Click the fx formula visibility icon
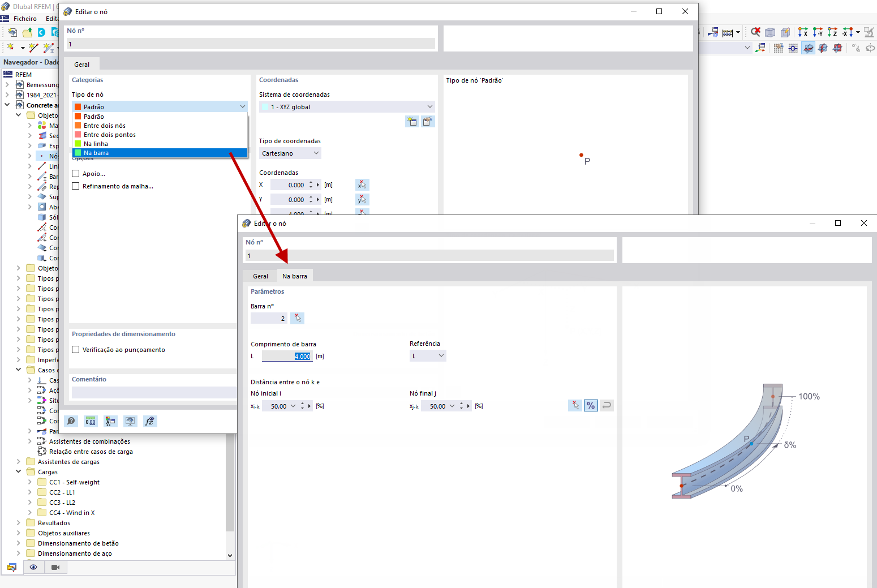The image size is (877, 588). 149,421
